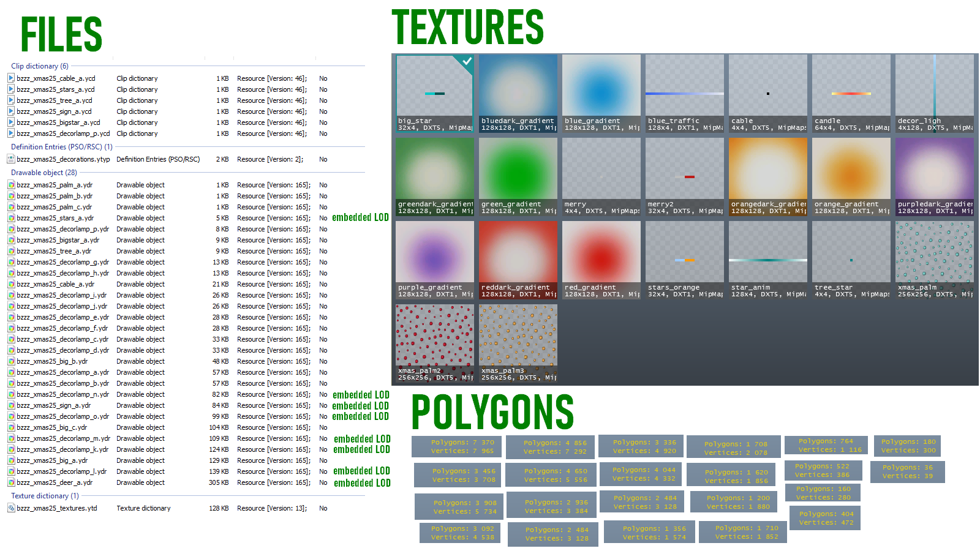Viewport: 980px width, 551px height.
Task: Select the reddark_gradient texture thumbnail
Action: pyautogui.click(x=518, y=260)
